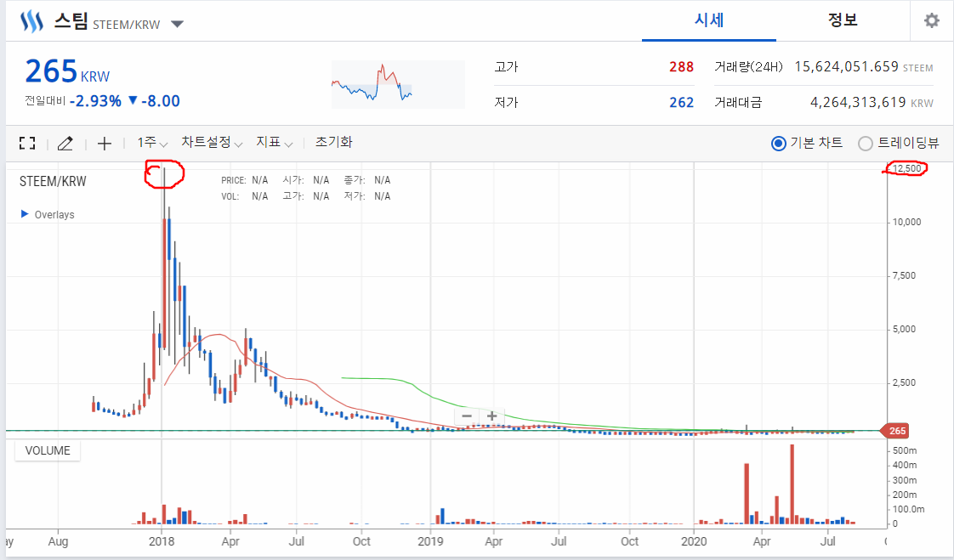954x560 pixels.
Task: Click the 10,000 price axis label
Action: (x=906, y=222)
